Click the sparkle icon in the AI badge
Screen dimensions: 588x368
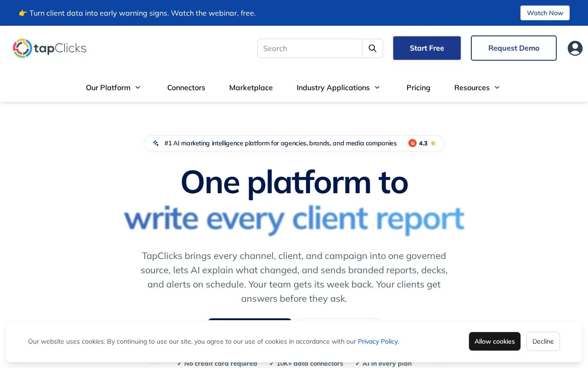tap(156, 143)
